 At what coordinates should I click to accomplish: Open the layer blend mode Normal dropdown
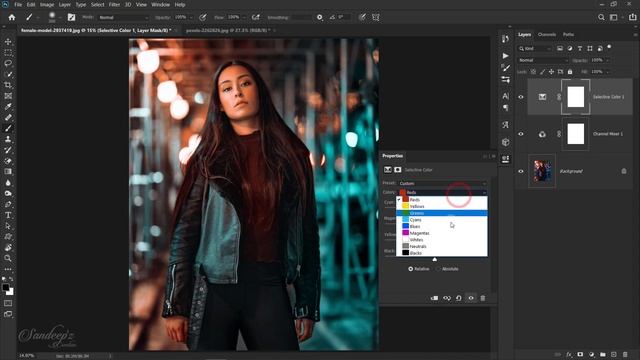pyautogui.click(x=543, y=60)
